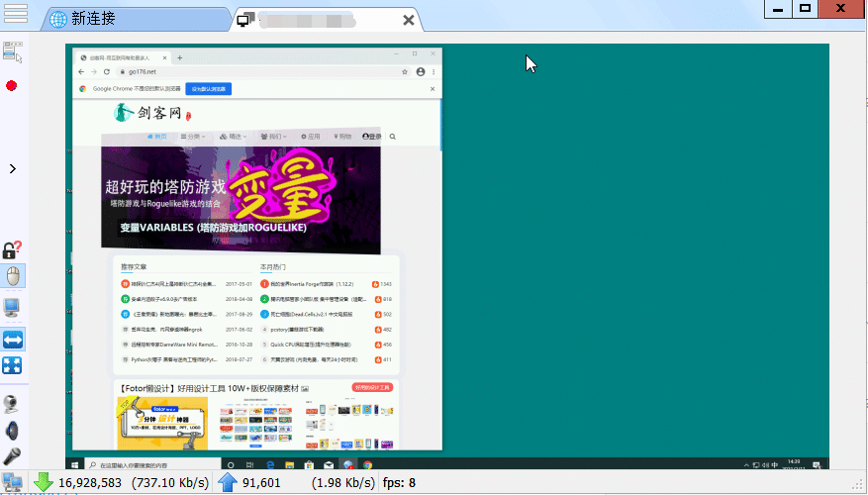Toggle fullscreen with the four-arrows expand icon

pos(12,365)
